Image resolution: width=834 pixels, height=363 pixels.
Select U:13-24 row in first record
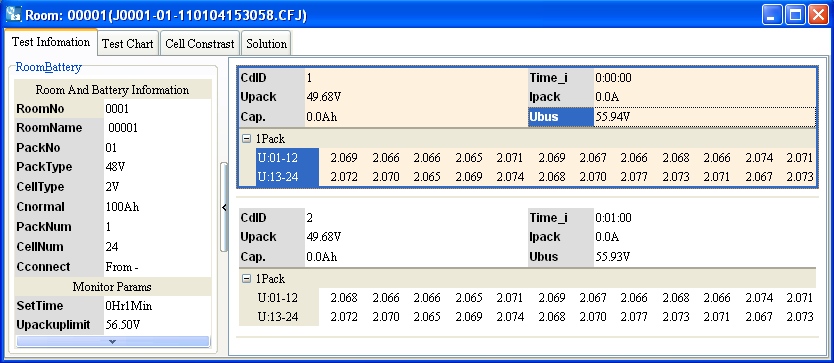tap(287, 177)
